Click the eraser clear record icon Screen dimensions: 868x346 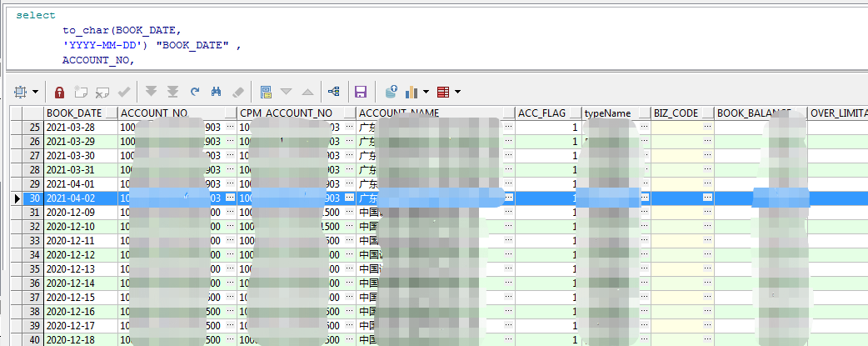click(x=237, y=92)
